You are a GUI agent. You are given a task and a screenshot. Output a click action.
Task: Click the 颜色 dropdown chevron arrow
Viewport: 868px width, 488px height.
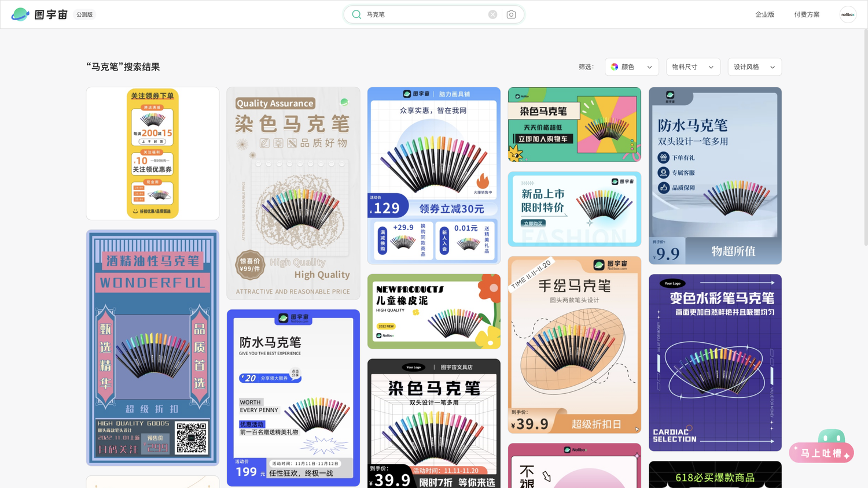click(x=649, y=68)
